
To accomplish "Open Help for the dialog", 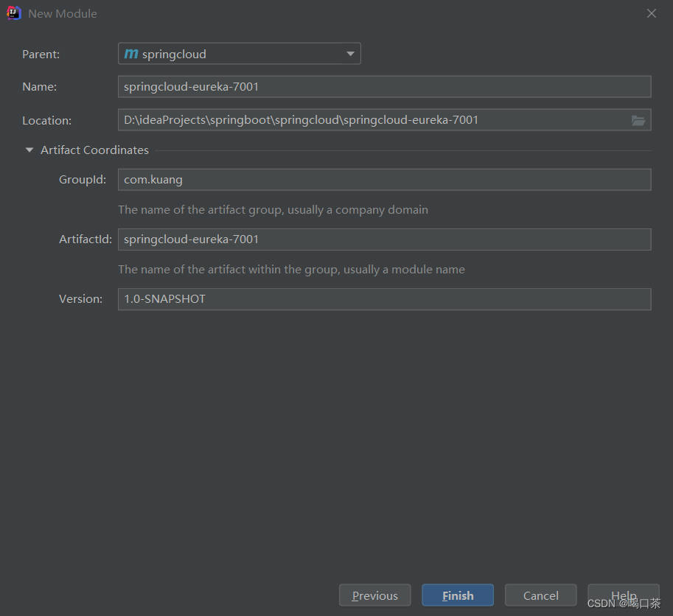I will [x=623, y=595].
